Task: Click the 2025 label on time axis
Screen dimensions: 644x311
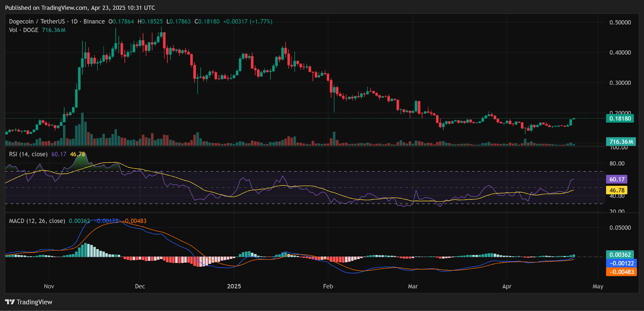Action: tap(234, 286)
